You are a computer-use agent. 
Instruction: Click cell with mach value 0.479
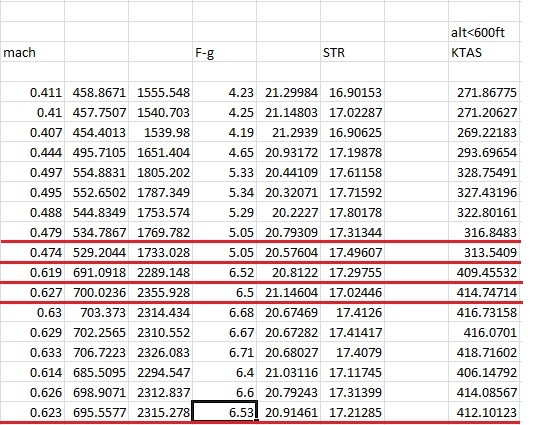[32, 232]
